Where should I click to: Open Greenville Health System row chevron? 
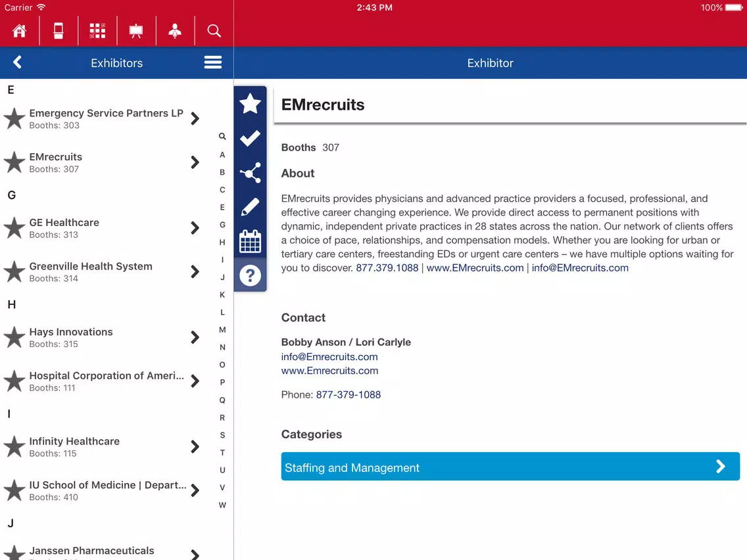[195, 272]
